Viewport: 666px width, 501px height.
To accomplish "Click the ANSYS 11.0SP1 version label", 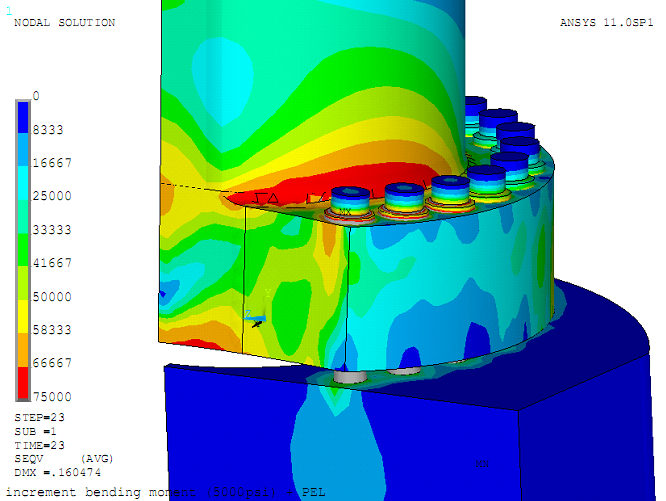I will tap(607, 23).
